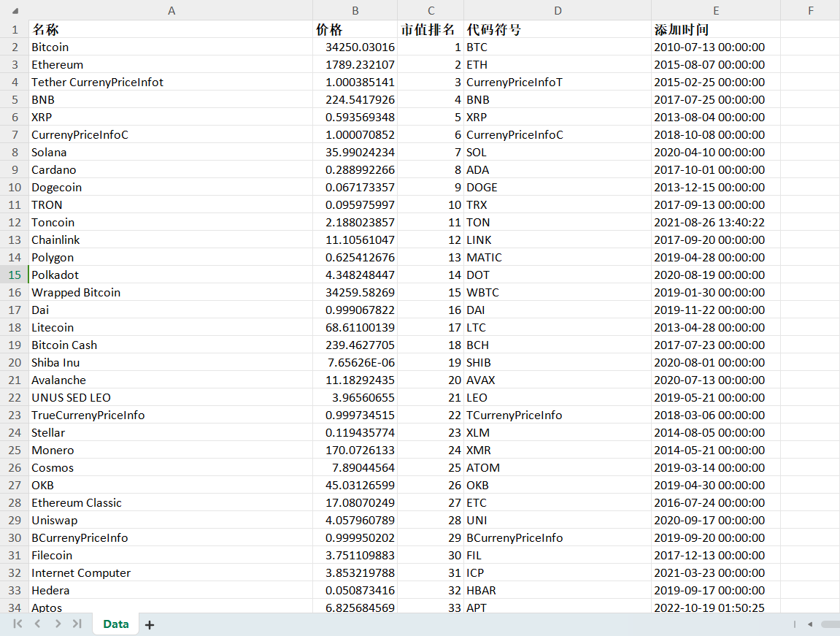840x636 pixels.
Task: Click price value 34250.03016
Action: [355, 47]
